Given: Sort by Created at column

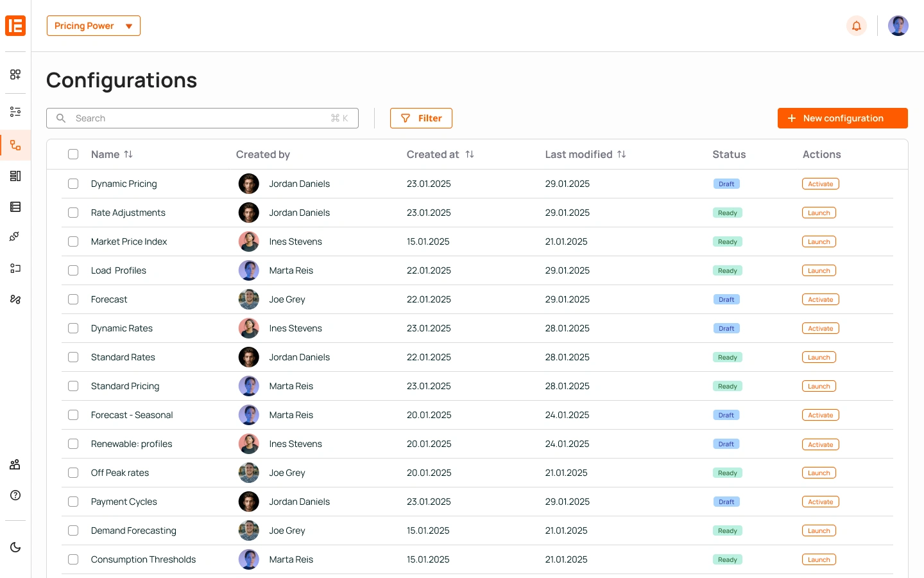Looking at the screenshot, I should [470, 154].
